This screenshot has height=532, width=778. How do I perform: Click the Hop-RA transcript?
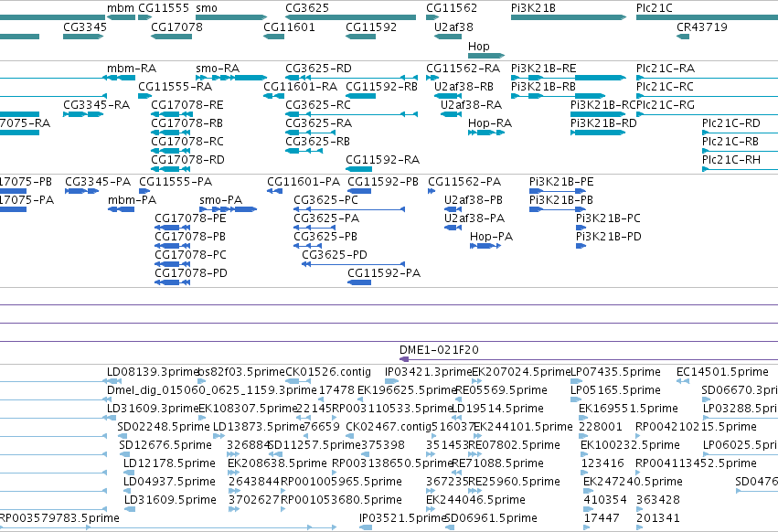(486, 133)
